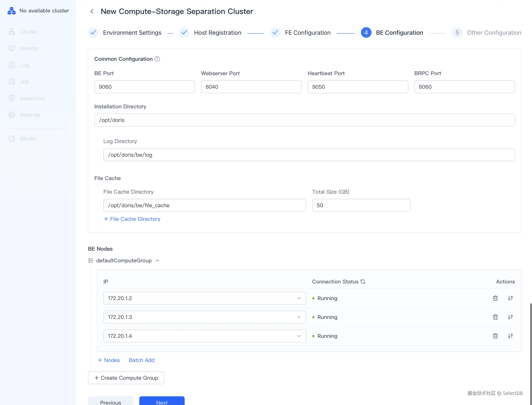
Task: Refresh the Connection Status column
Action: click(363, 282)
